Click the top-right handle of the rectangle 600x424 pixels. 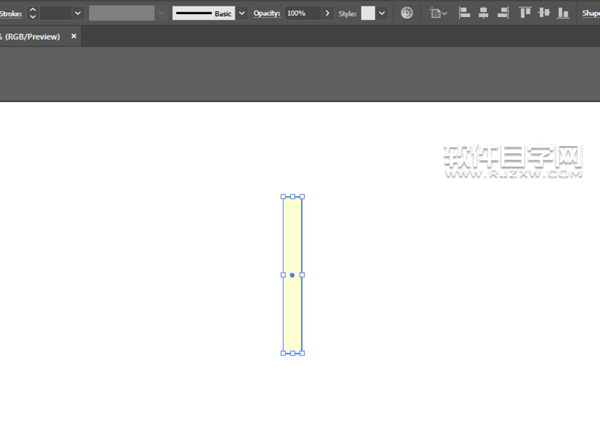302,197
